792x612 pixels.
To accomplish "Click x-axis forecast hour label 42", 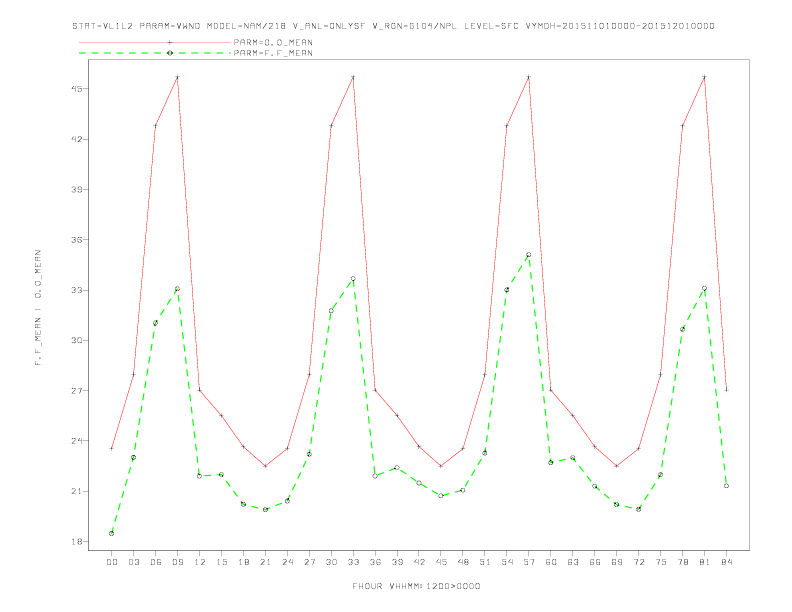I will click(419, 562).
